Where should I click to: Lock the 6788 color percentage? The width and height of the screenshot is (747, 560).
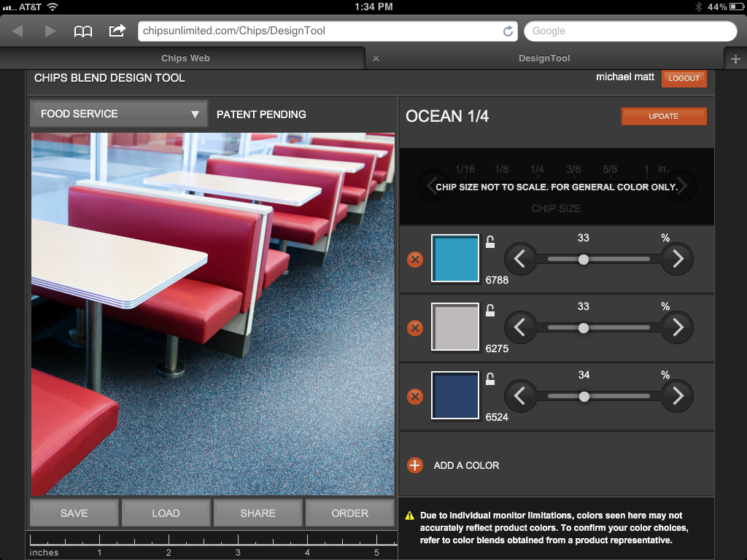point(490,243)
